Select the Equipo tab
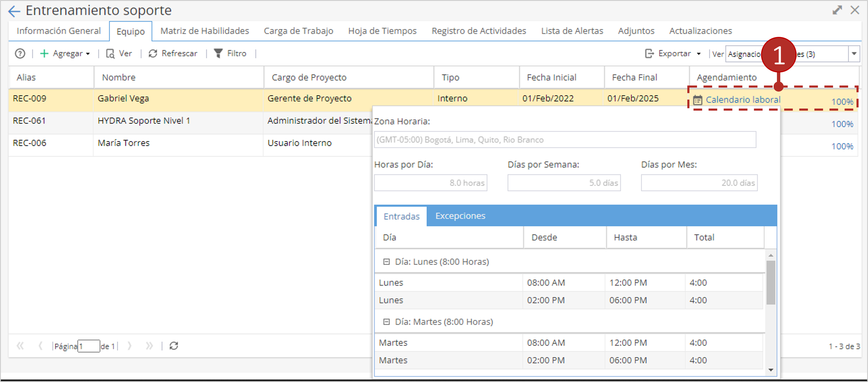Image resolution: width=868 pixels, height=382 pixels. 130,31
